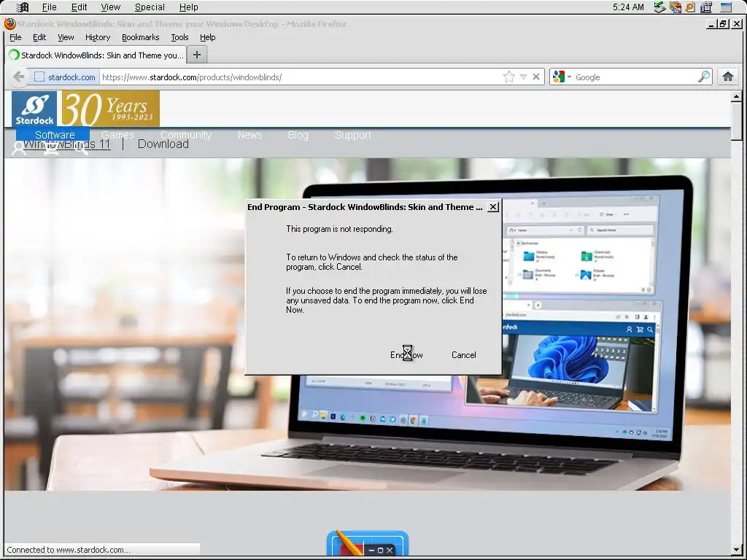Close the End Program dialog with X
This screenshot has height=560, width=747.
tap(494, 206)
